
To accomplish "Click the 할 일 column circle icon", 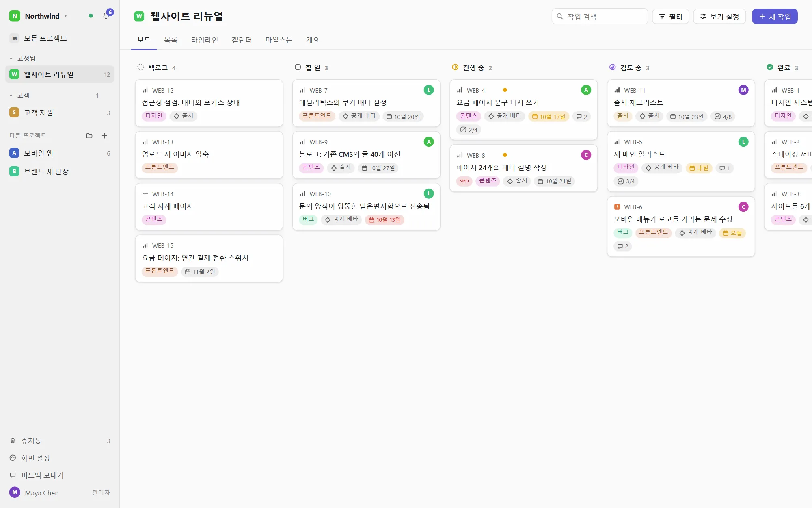I will tap(298, 67).
